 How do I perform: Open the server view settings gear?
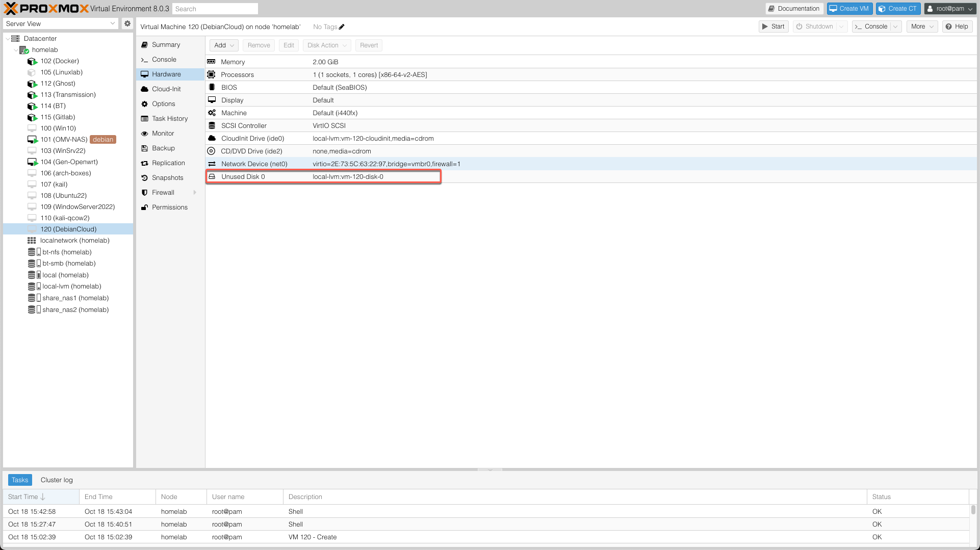pyautogui.click(x=127, y=23)
